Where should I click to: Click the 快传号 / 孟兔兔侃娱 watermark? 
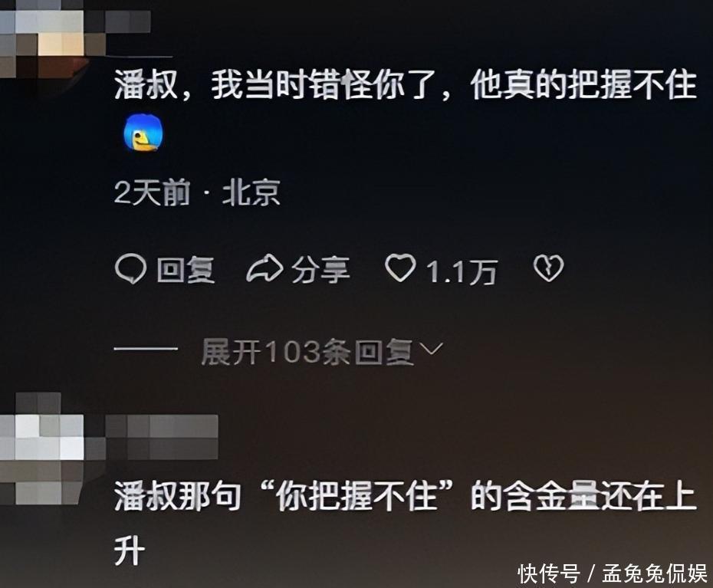(613, 573)
